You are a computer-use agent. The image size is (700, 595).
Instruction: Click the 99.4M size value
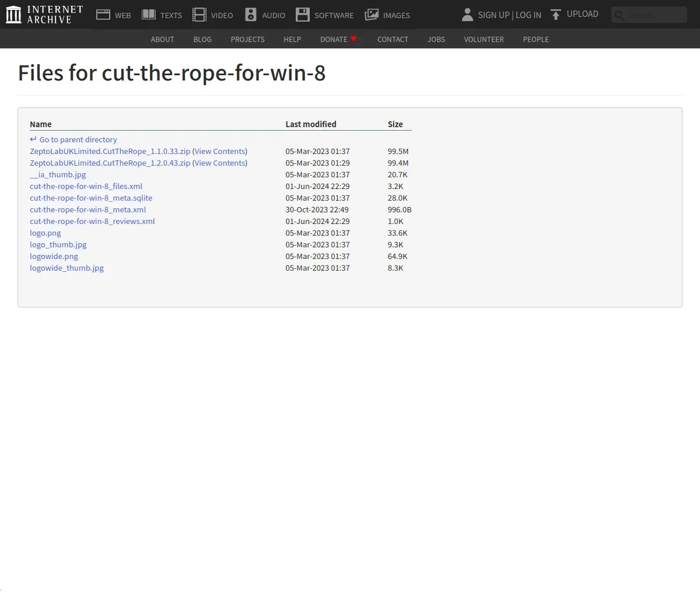398,163
